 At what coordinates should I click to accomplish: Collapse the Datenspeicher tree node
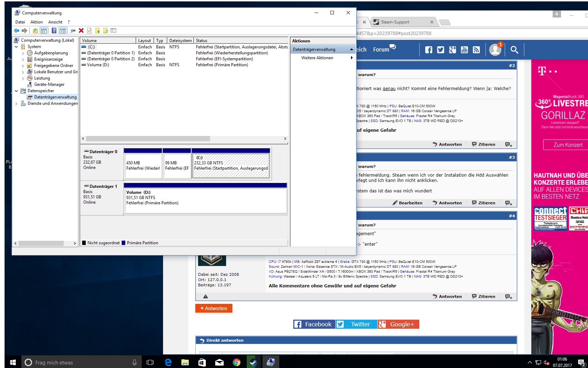pyautogui.click(x=16, y=91)
